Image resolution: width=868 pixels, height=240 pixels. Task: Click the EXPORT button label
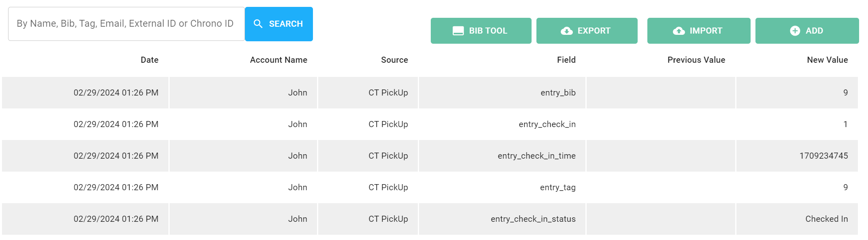pos(594,31)
